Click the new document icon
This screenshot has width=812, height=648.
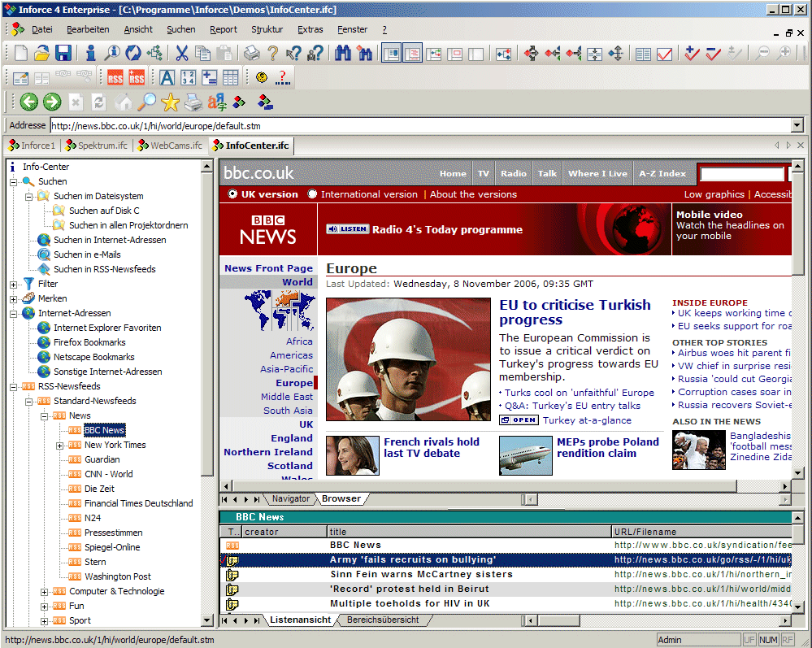[20, 53]
